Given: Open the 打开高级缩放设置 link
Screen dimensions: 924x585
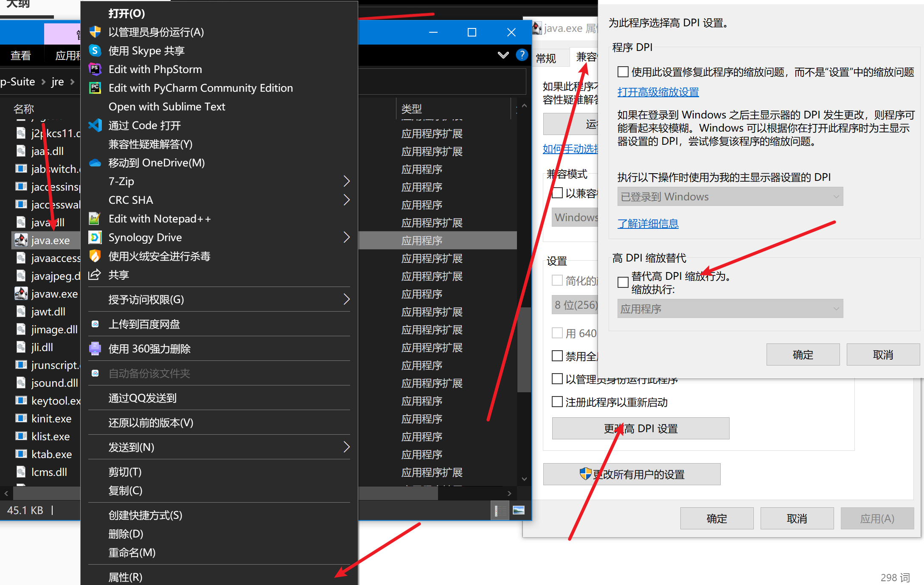Looking at the screenshot, I should 658,92.
